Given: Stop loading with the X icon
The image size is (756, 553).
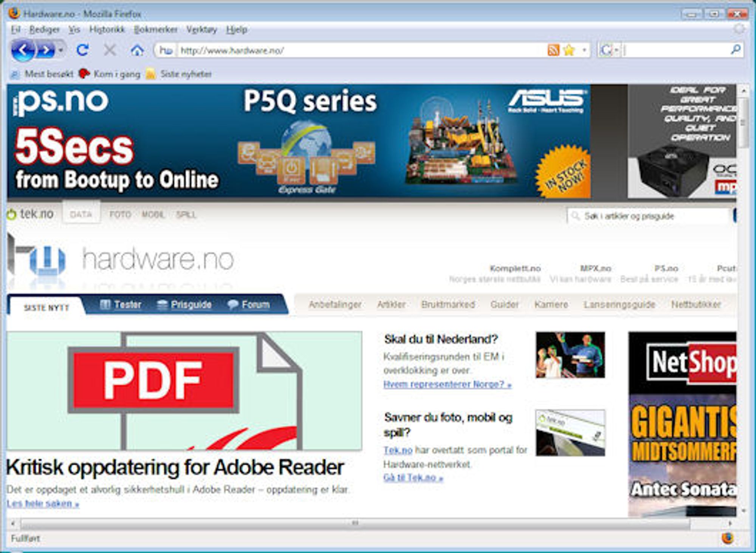Looking at the screenshot, I should [110, 50].
